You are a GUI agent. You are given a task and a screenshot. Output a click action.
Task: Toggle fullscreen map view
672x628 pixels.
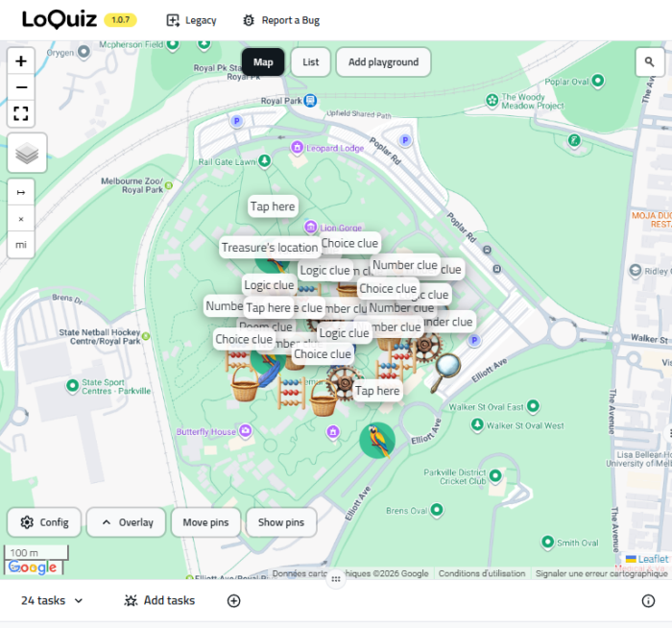tap(21, 114)
